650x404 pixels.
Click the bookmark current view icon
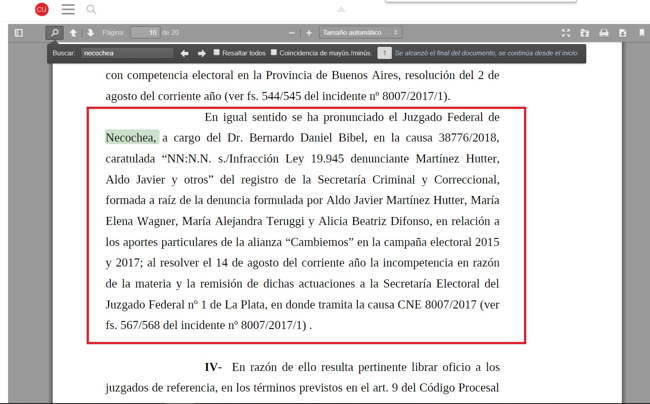click(641, 33)
